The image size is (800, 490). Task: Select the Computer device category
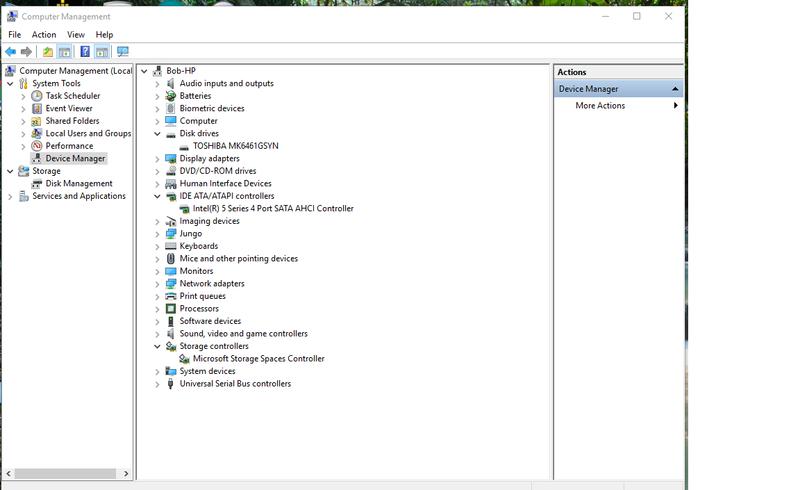click(198, 121)
